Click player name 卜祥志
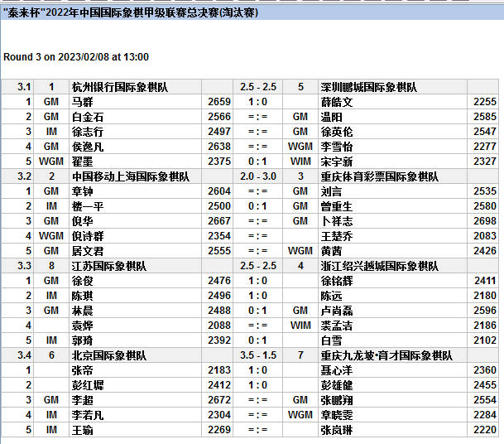Viewport: 504px width, 444px height. [x=337, y=221]
